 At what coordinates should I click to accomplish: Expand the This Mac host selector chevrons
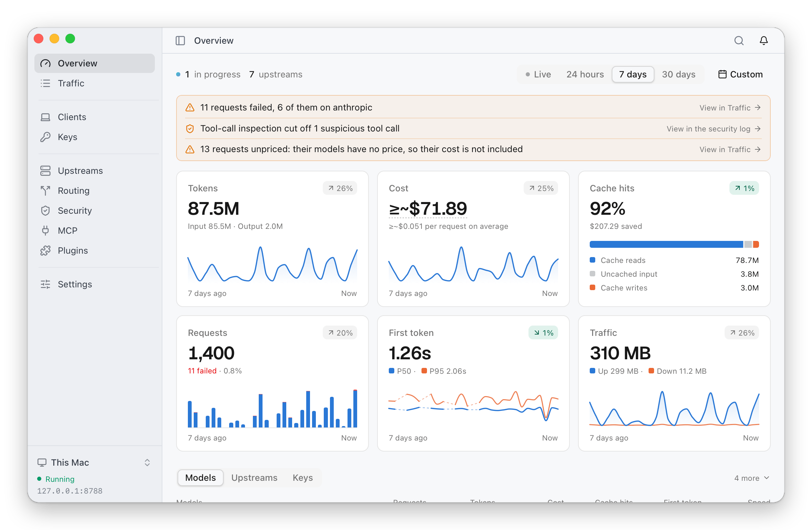coord(147,463)
